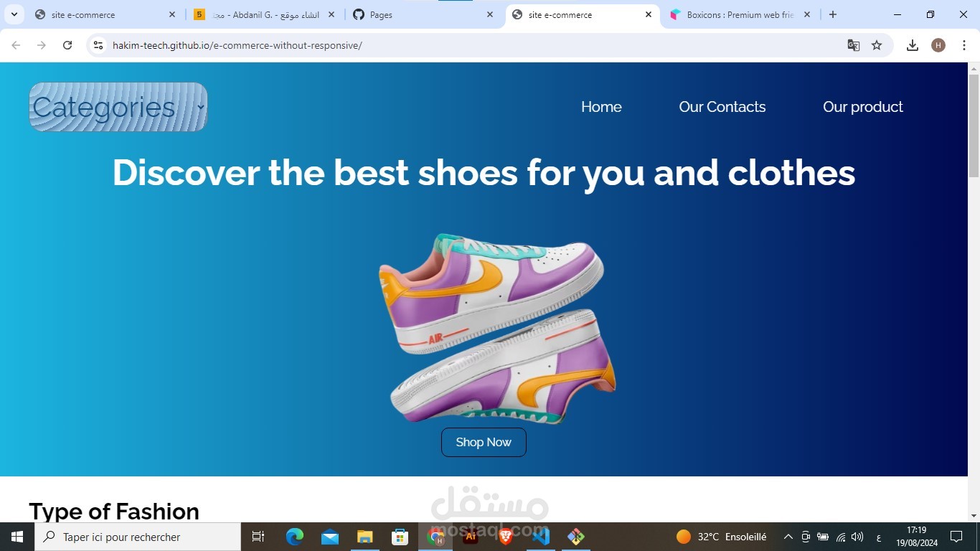This screenshot has width=980, height=551.
Task: Open the volume speaker icon
Action: click(857, 537)
